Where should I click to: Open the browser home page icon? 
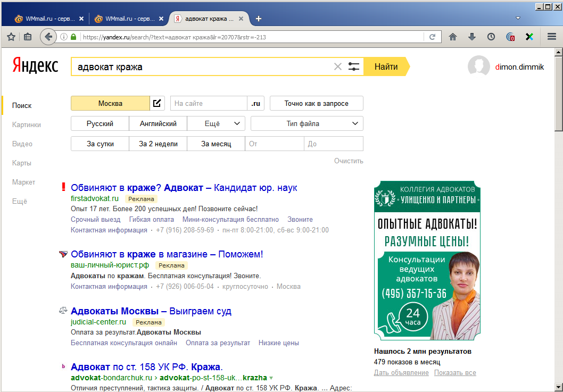[x=453, y=37]
